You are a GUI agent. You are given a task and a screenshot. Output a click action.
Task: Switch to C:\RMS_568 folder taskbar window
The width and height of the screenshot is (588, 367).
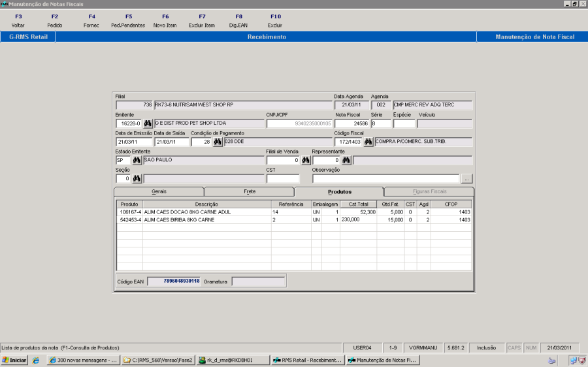[x=158, y=360]
